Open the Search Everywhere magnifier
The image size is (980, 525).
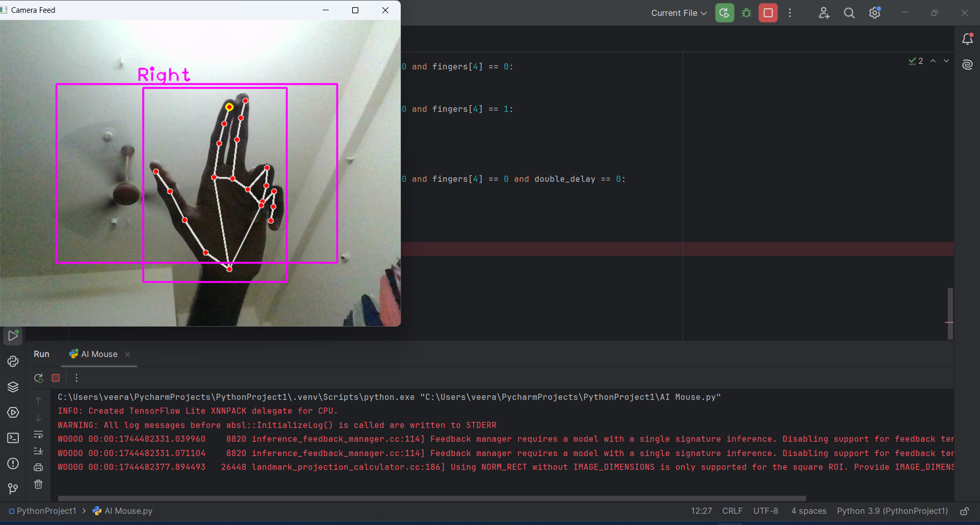pyautogui.click(x=849, y=13)
